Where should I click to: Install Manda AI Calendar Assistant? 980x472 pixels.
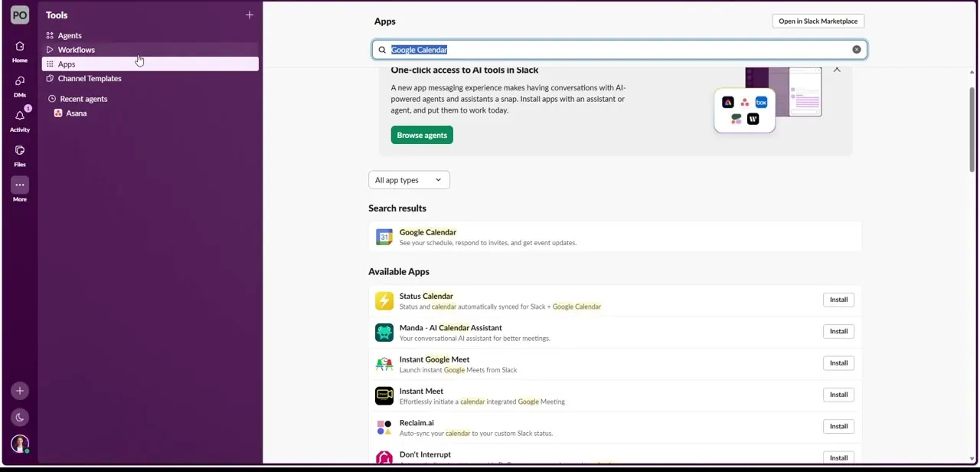(838, 331)
